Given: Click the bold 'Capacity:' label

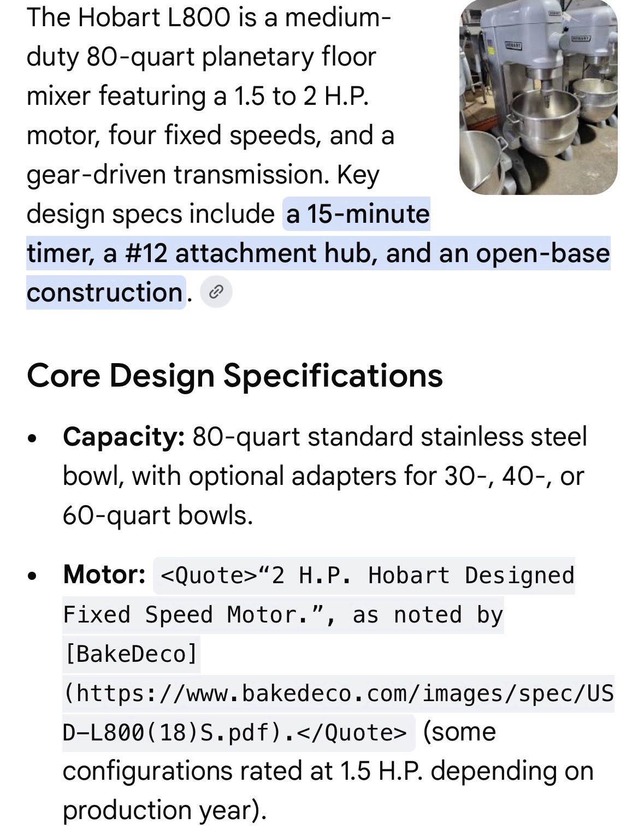Looking at the screenshot, I should tap(124, 437).
